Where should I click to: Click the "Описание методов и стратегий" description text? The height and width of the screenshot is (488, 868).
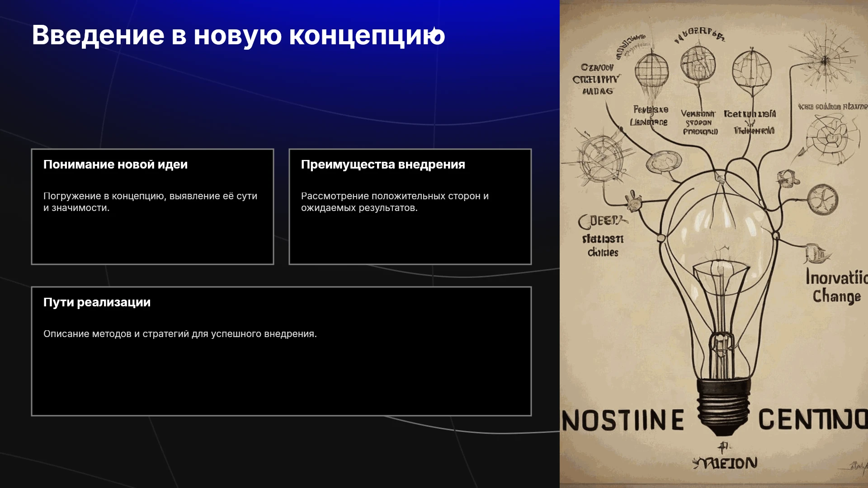pyautogui.click(x=180, y=334)
